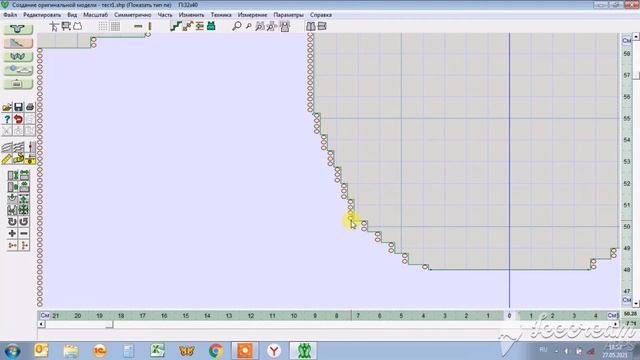Click the diagonal points line icon

188,27
